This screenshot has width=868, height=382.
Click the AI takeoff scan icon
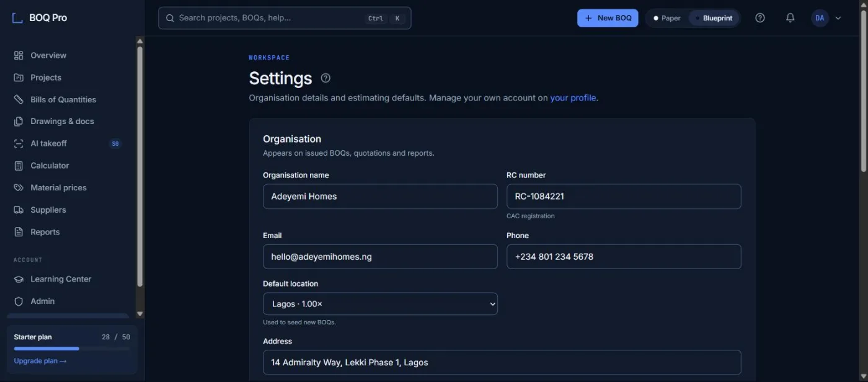tap(19, 143)
